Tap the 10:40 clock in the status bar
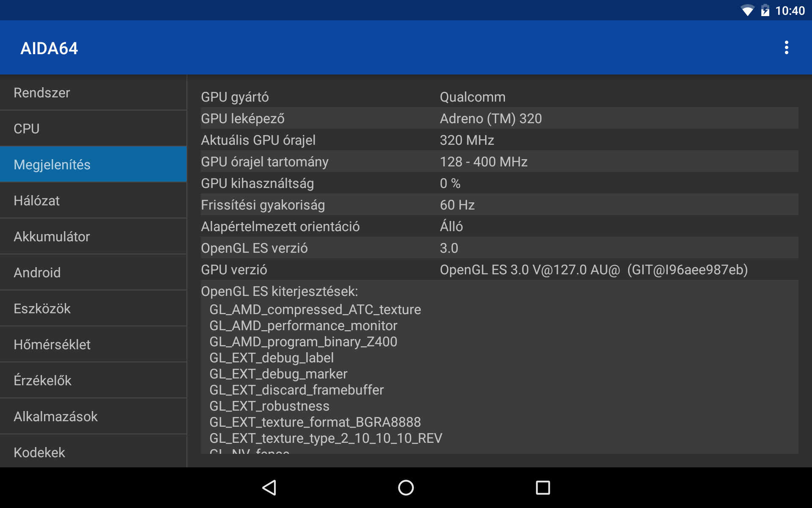The height and width of the screenshot is (508, 812). pos(790,11)
